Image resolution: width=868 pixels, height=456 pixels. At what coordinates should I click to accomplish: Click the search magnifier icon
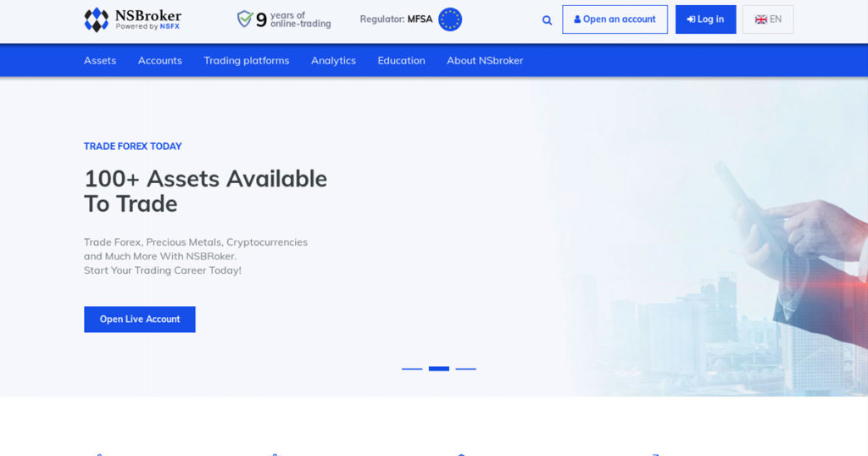pos(547,20)
